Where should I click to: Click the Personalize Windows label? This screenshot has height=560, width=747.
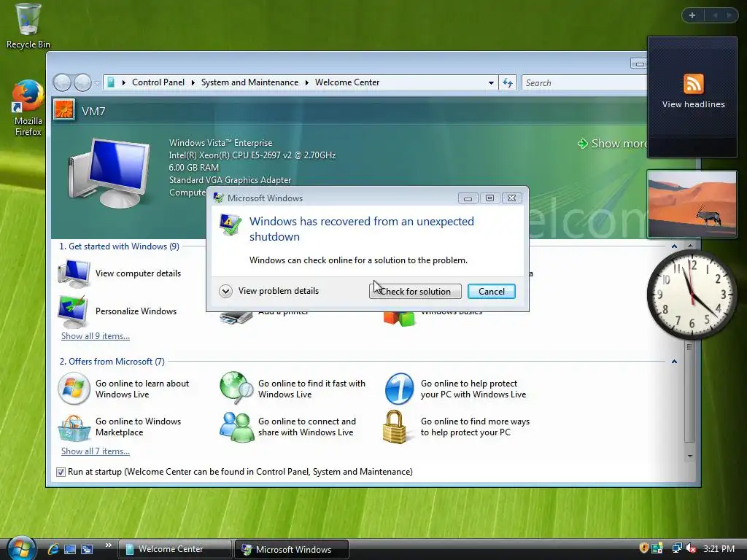pyautogui.click(x=136, y=311)
